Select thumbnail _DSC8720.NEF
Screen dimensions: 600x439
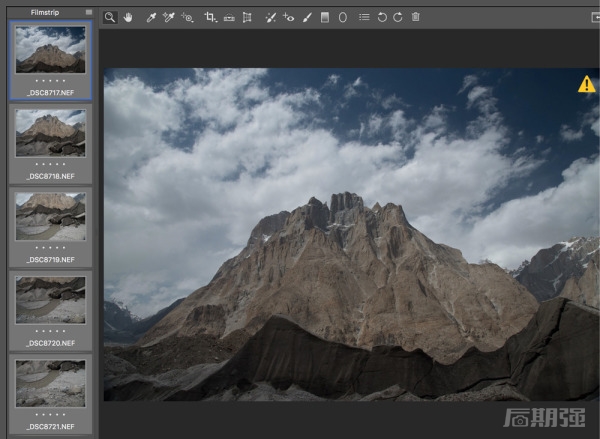[51, 300]
